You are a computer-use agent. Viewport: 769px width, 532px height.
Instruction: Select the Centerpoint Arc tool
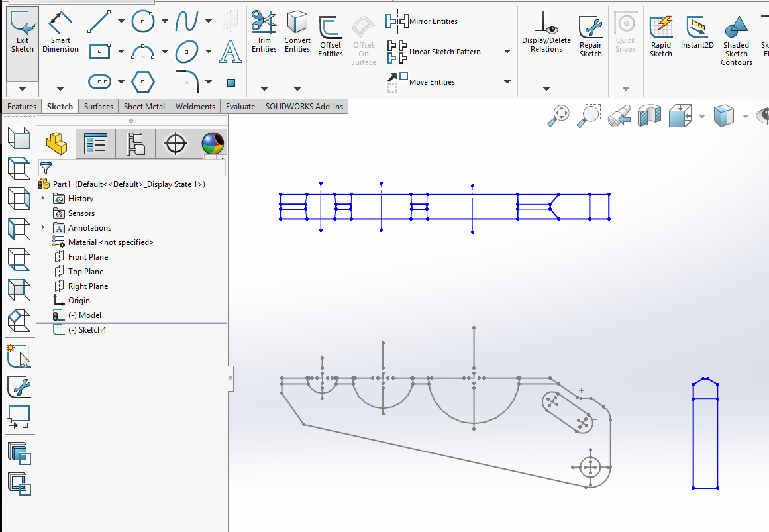pyautogui.click(x=143, y=52)
